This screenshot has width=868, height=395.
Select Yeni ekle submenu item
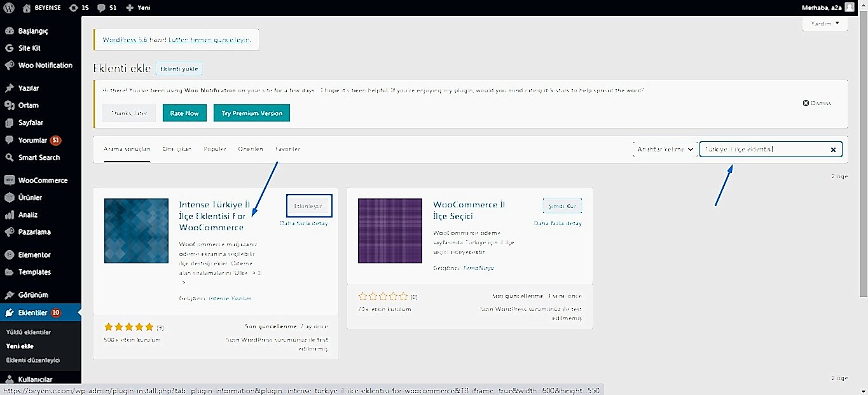pyautogui.click(x=20, y=346)
